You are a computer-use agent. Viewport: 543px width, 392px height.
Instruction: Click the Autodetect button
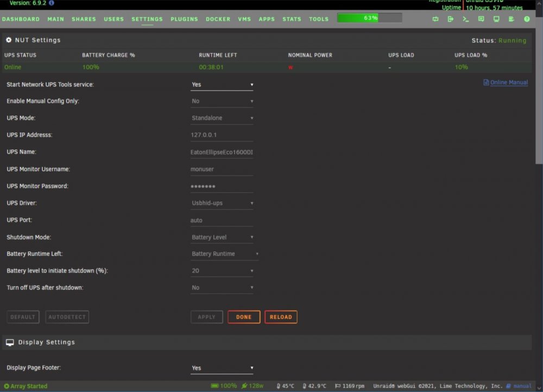[x=67, y=317]
